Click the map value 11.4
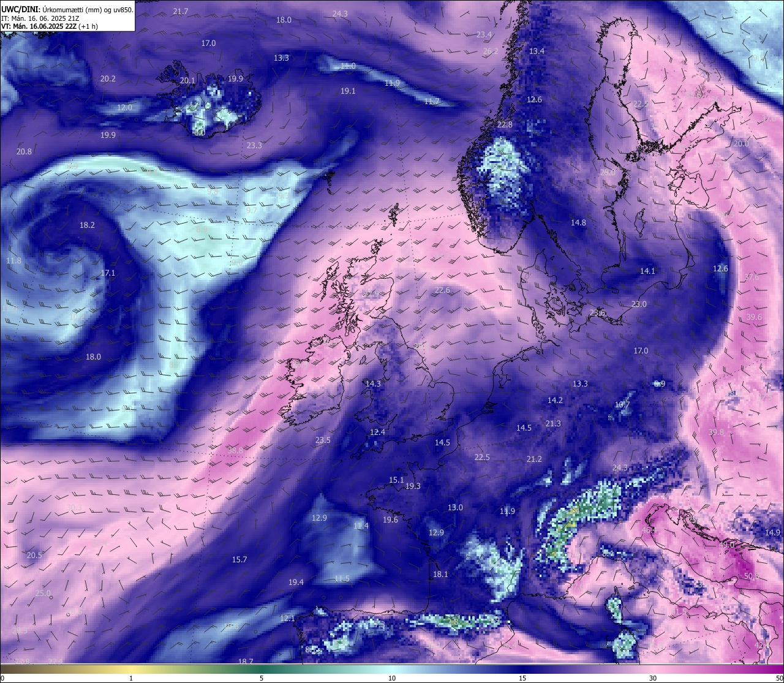The width and height of the screenshot is (784, 683). [x=361, y=526]
